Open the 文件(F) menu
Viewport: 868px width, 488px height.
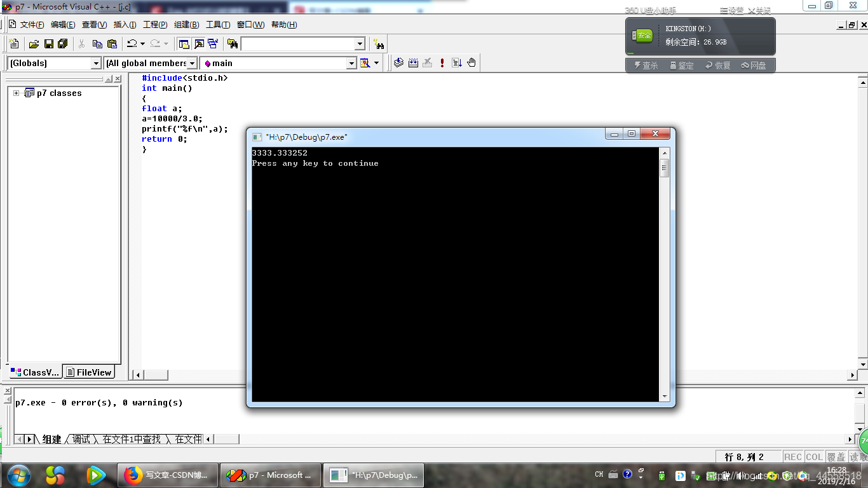point(32,25)
